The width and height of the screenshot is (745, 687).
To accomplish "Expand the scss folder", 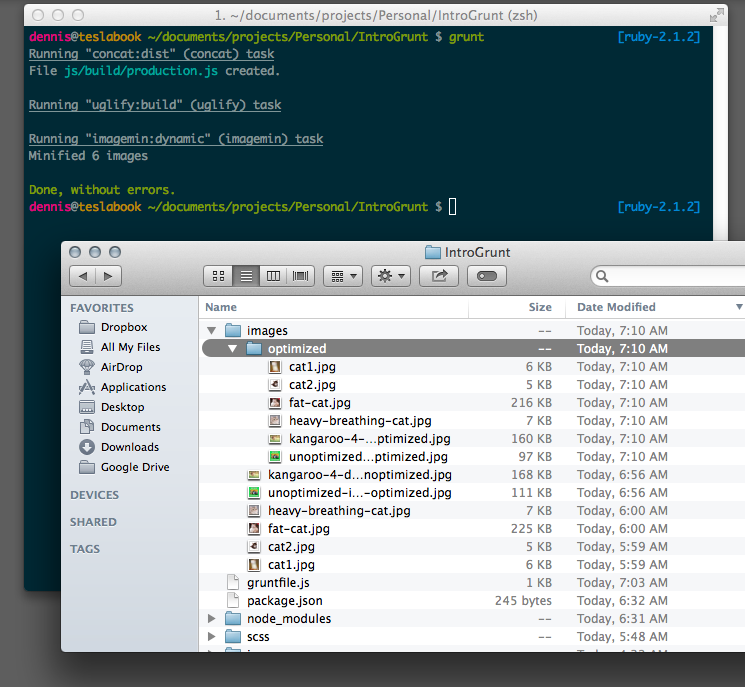I will pyautogui.click(x=212, y=637).
